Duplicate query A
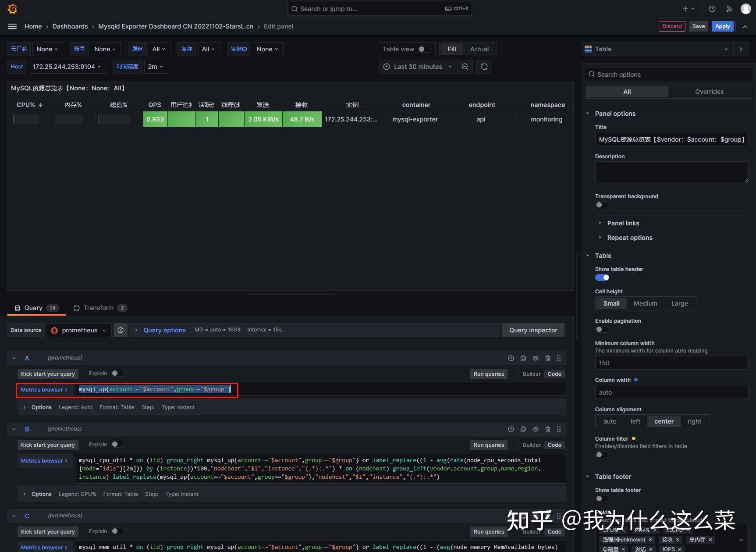Viewport: 756px width, 552px height. pos(523,358)
